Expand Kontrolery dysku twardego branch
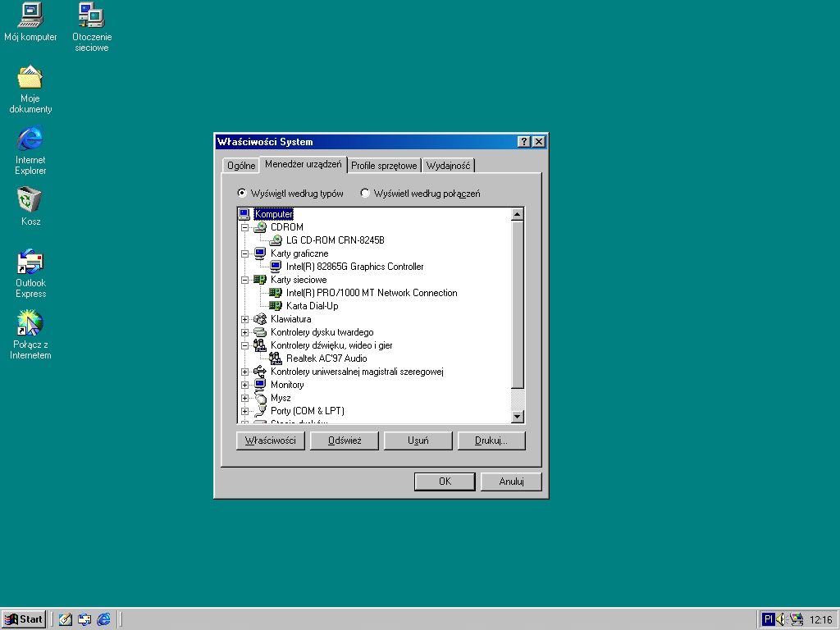Image resolution: width=840 pixels, height=630 pixels. pos(244,333)
